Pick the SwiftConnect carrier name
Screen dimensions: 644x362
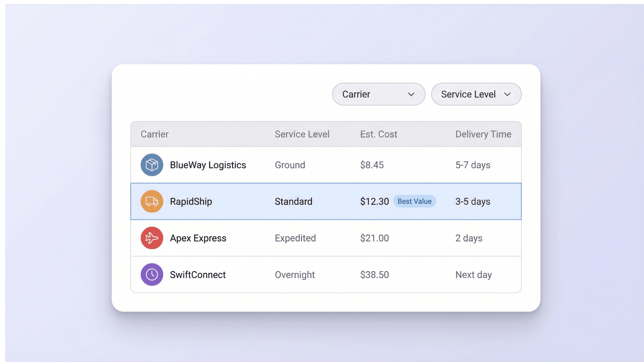[x=197, y=274]
